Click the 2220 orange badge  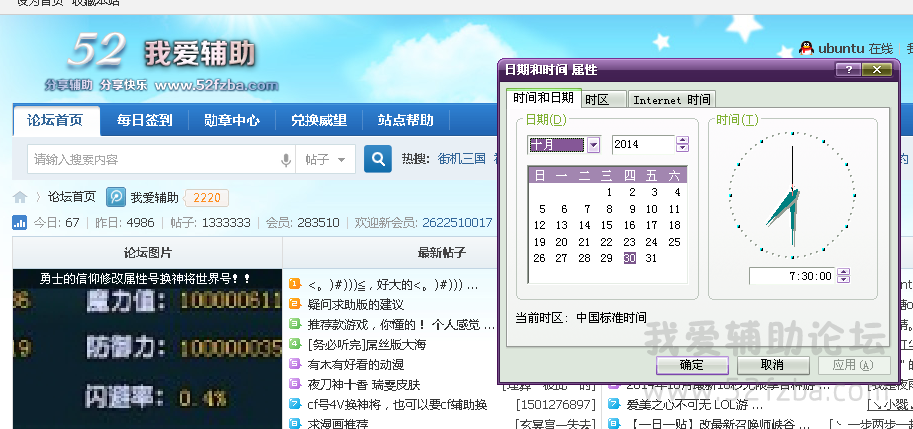207,198
